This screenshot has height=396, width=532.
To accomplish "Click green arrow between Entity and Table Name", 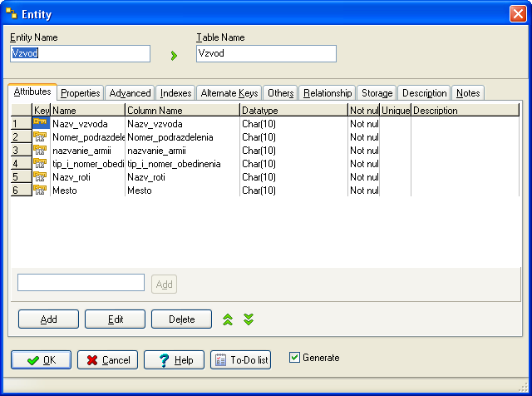I will click(174, 56).
